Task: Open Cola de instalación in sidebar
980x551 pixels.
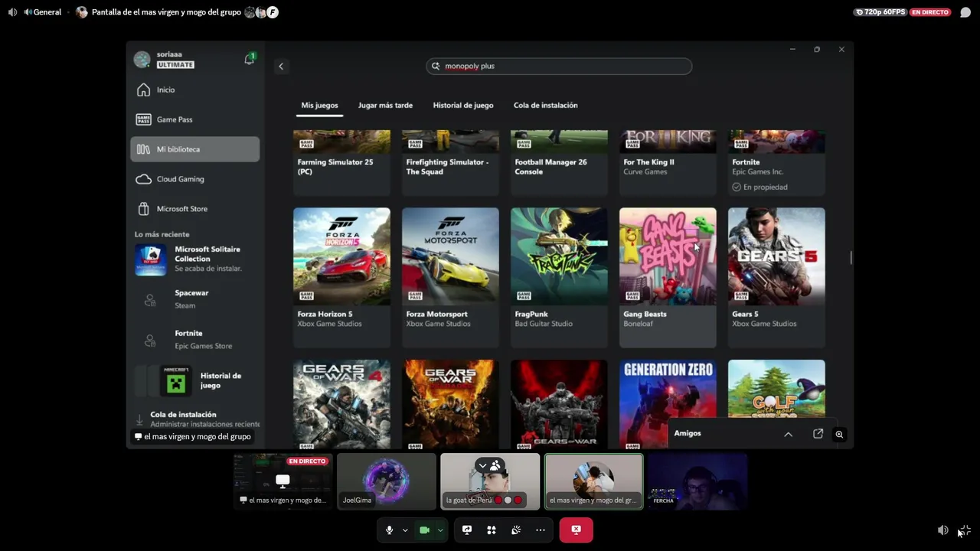Action: pyautogui.click(x=196, y=419)
